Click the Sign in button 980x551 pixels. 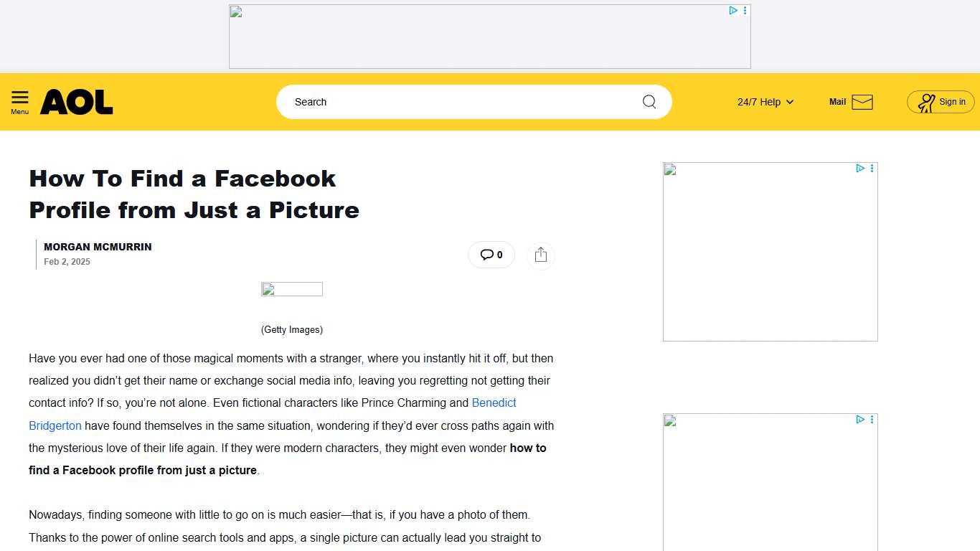coord(941,102)
